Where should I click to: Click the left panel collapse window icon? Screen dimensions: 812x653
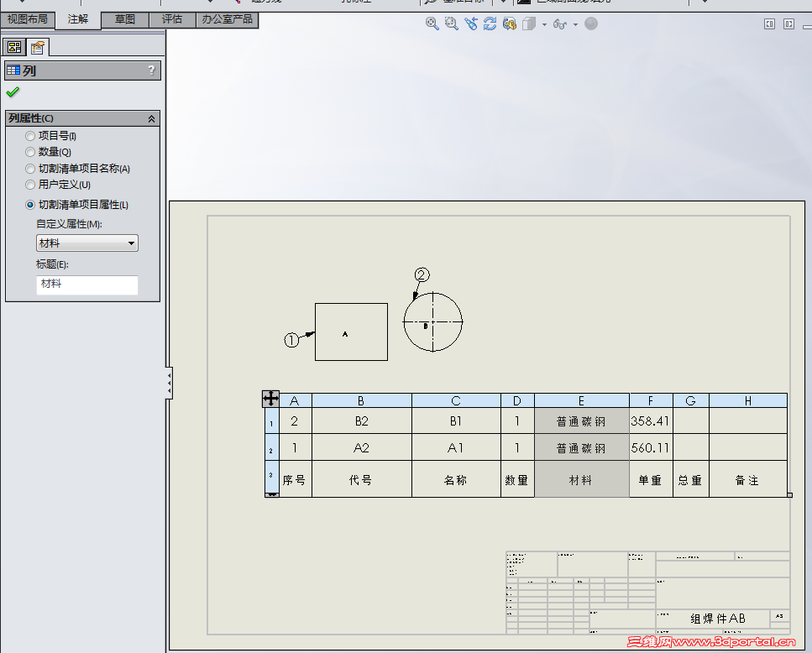tap(769, 24)
